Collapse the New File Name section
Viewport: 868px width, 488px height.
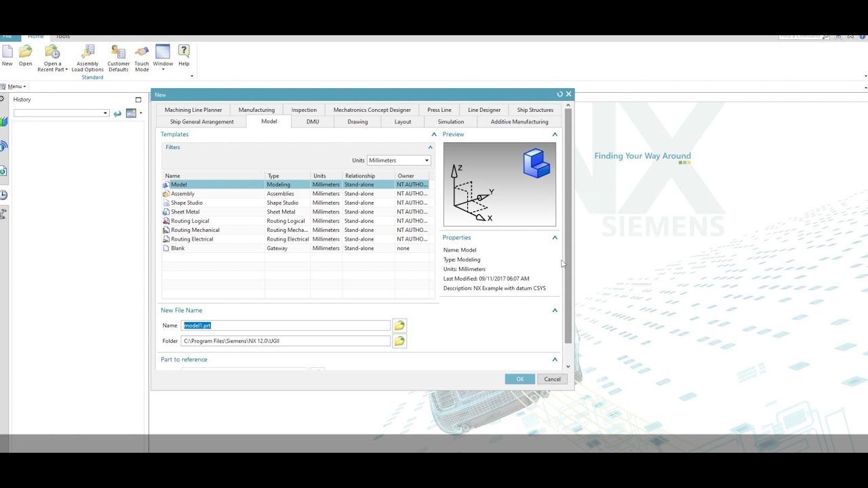tap(555, 310)
